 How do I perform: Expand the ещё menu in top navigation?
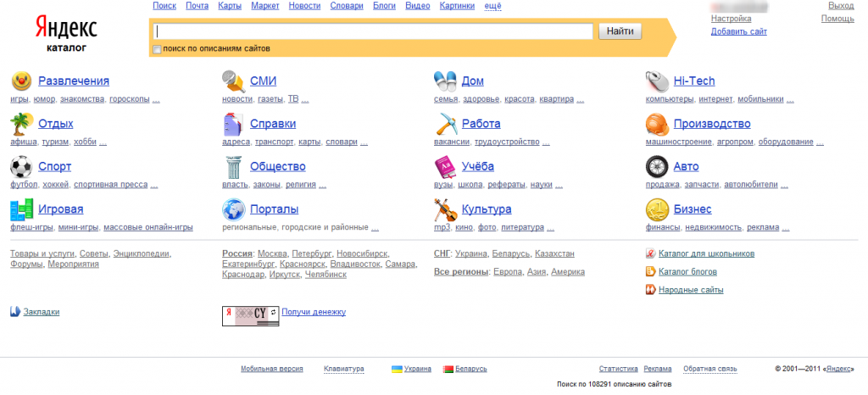click(x=492, y=6)
